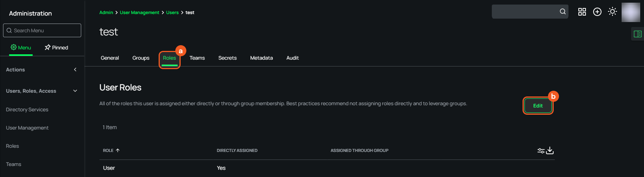Click the Search Menu input field
Viewport: 644px width, 177px height.
(x=42, y=30)
